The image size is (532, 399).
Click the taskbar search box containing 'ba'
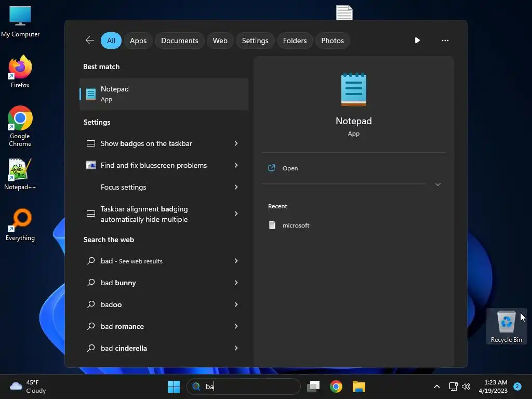pyautogui.click(x=244, y=387)
